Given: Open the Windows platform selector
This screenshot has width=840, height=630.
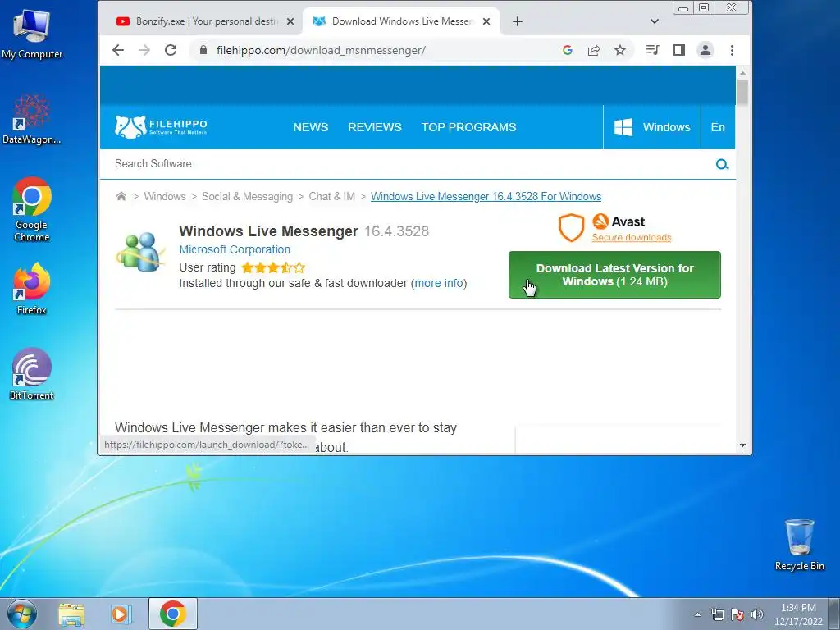Looking at the screenshot, I should click(x=652, y=127).
